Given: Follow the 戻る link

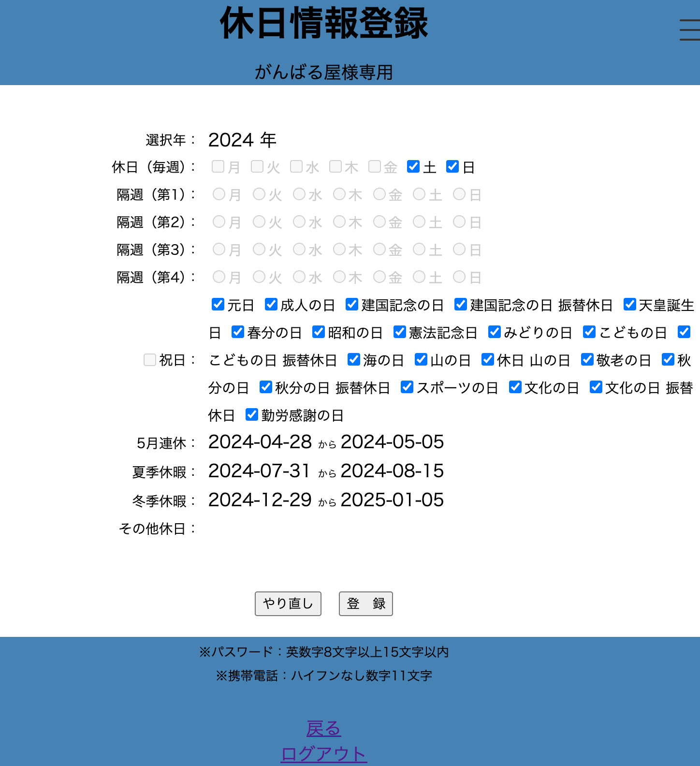Looking at the screenshot, I should point(323,728).
